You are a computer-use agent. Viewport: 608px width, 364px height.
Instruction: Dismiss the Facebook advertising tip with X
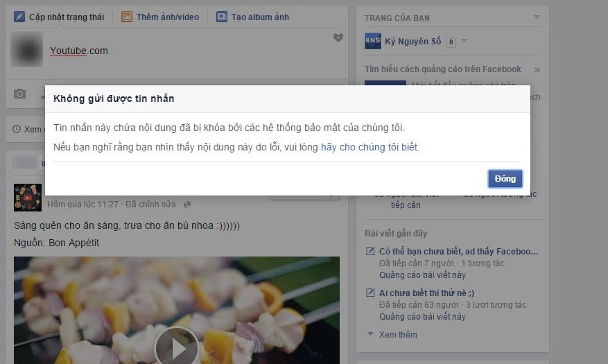click(537, 70)
